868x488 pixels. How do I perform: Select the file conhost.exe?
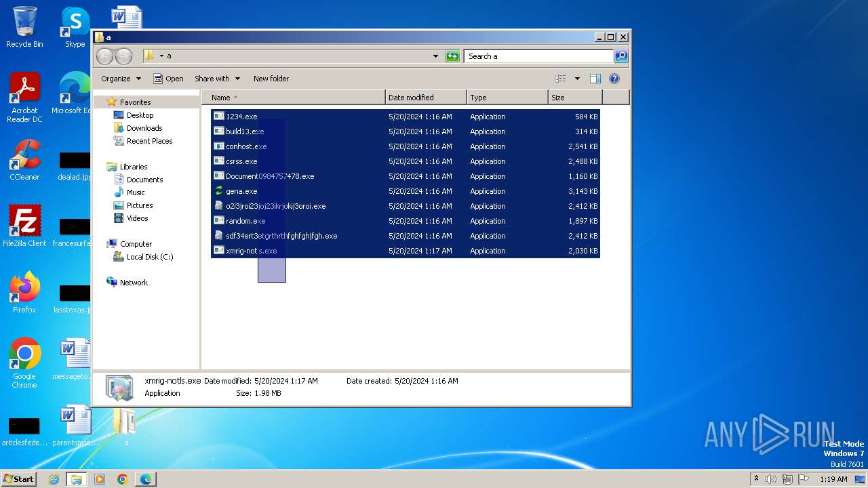[x=406, y=146]
